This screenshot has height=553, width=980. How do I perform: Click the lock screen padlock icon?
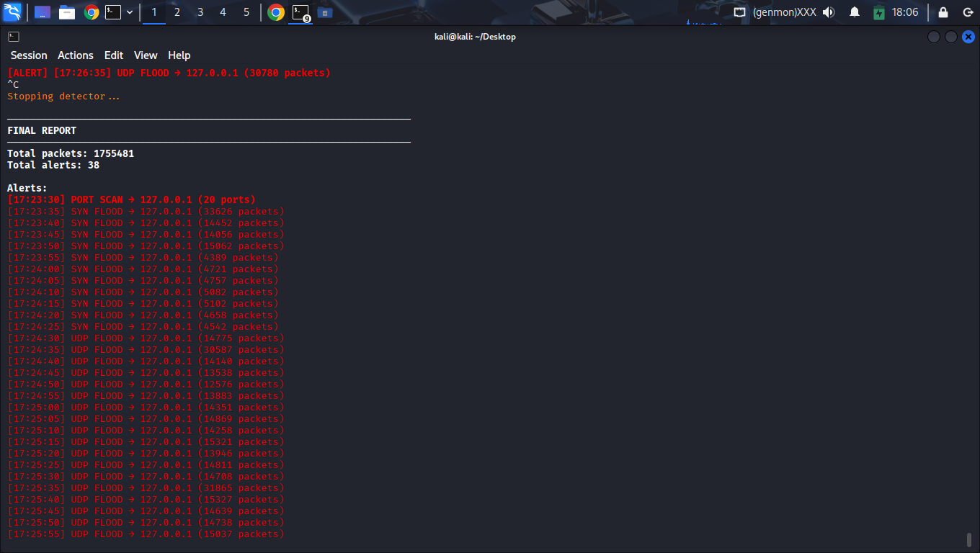point(943,12)
